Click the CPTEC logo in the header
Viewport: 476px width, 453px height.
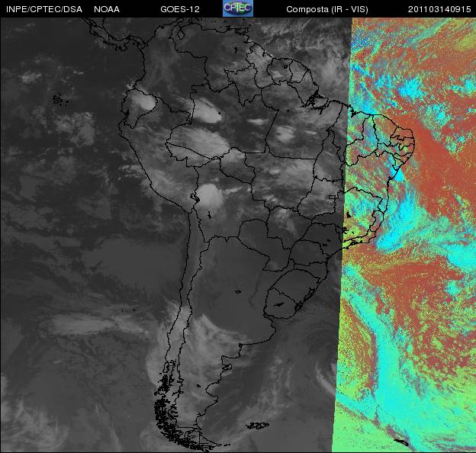[x=238, y=8]
